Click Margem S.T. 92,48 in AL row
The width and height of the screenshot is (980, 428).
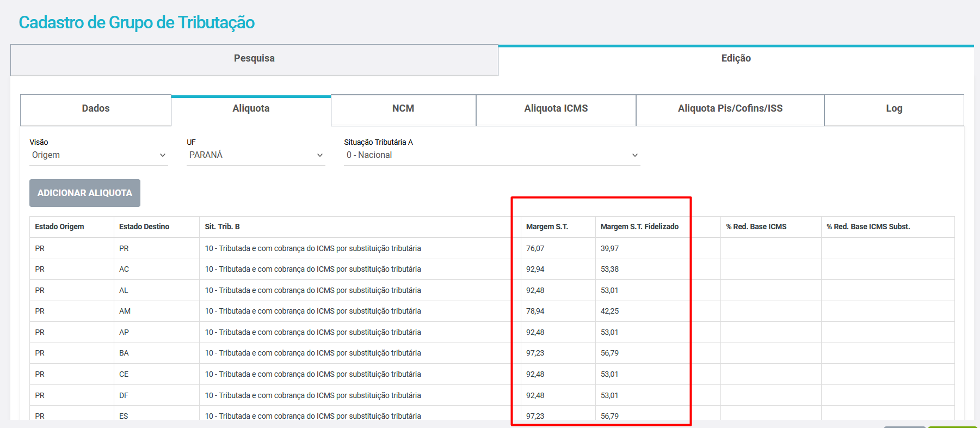[x=535, y=290]
